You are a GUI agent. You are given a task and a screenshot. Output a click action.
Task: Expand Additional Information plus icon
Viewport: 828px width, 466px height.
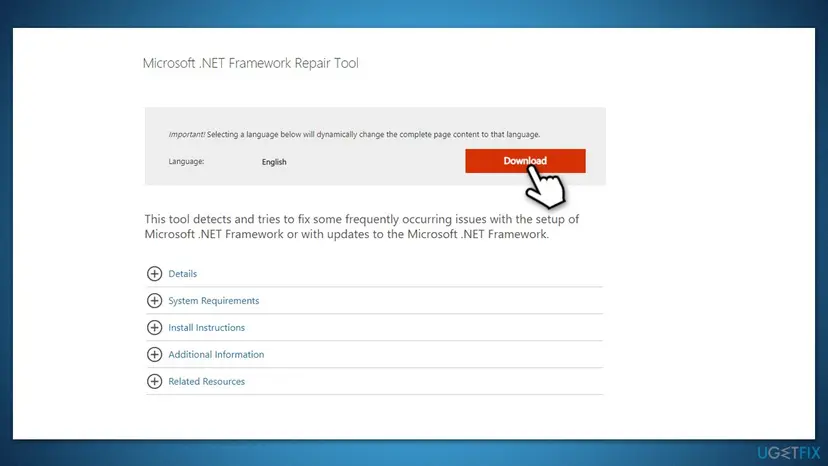pos(154,355)
